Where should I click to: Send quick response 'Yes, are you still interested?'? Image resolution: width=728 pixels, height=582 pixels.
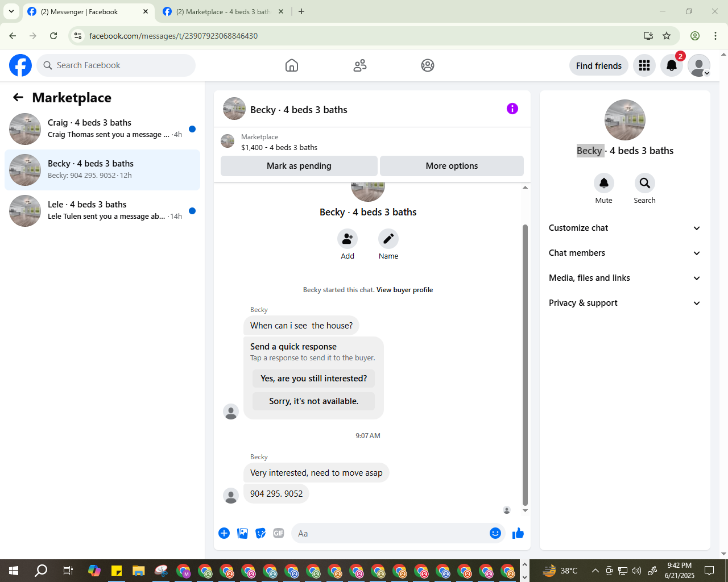[x=314, y=379]
